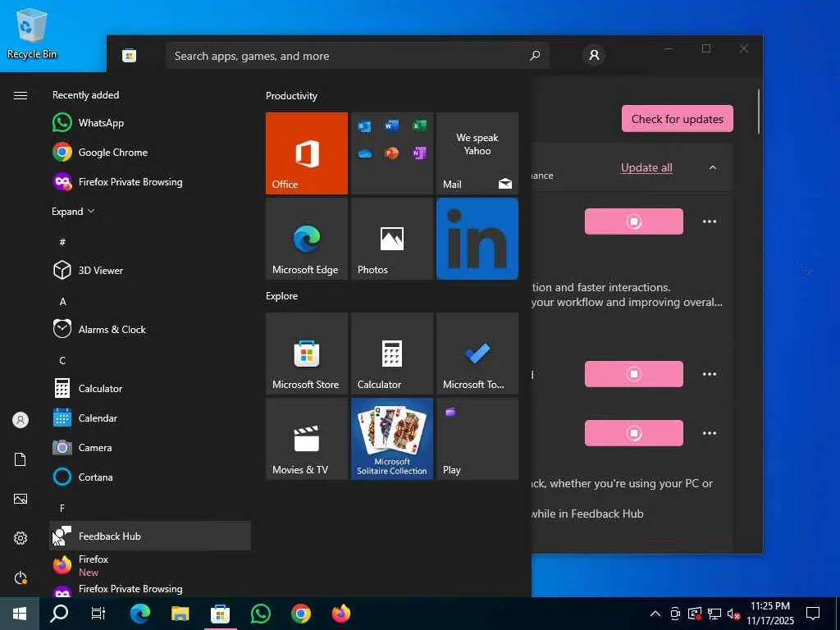Viewport: 840px width, 630px height.
Task: Click the Windows Start button on taskbar
Action: pyautogui.click(x=20, y=614)
